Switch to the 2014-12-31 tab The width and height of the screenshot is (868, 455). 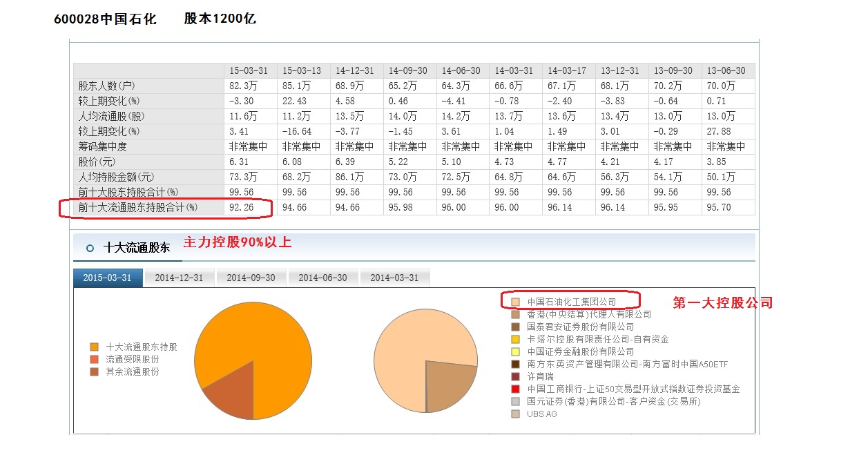click(x=180, y=278)
